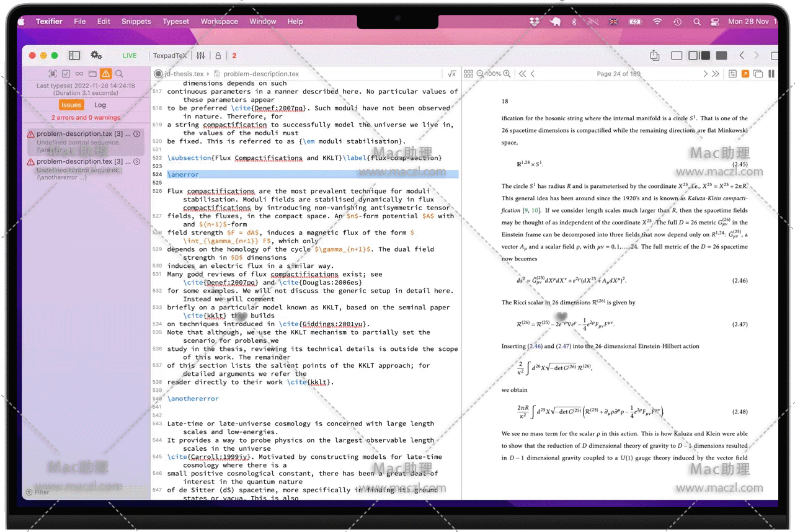Show PDF page thumbnails grid
795x532 pixels.
click(x=468, y=74)
